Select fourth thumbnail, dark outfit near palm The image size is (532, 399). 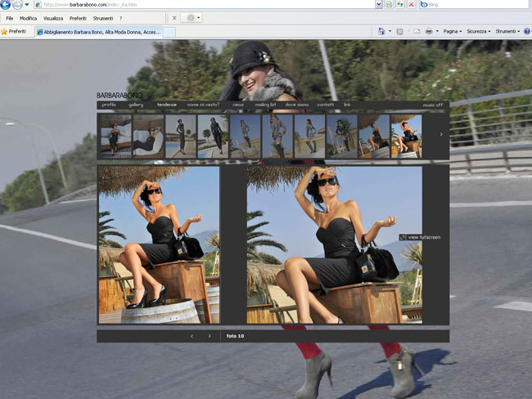click(x=213, y=137)
